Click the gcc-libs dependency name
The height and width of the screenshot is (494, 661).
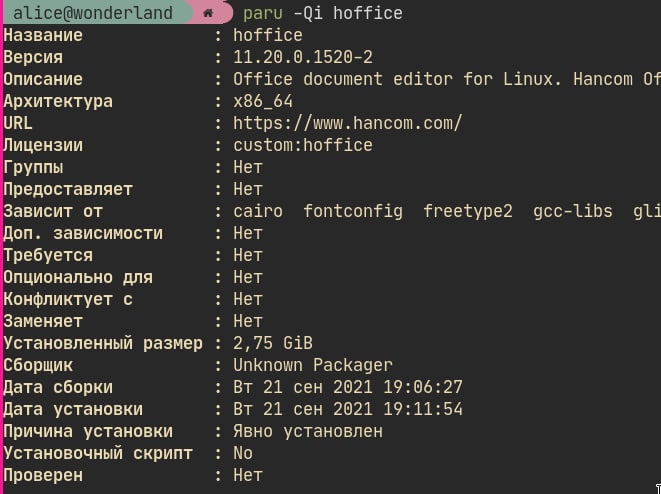(572, 211)
